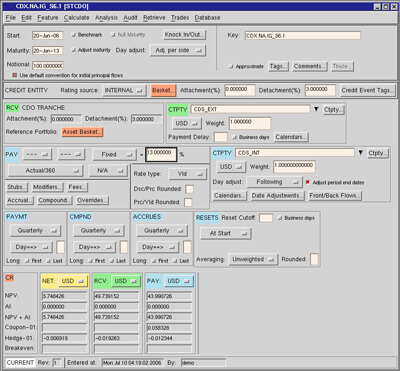
Task: Click the Maturity date field
Action: coord(48,51)
